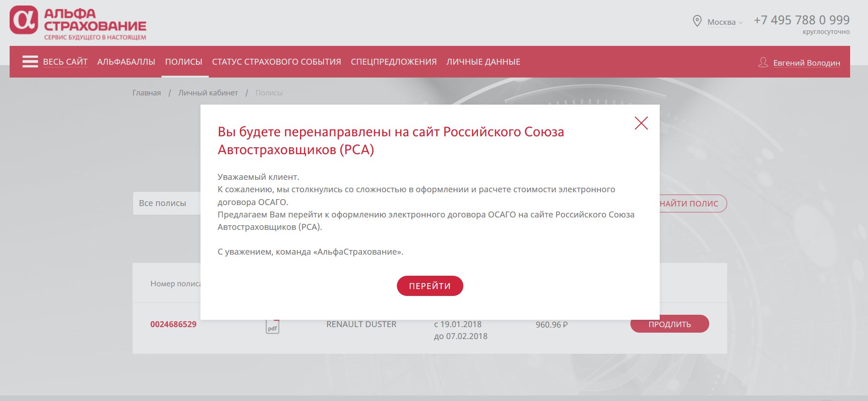The width and height of the screenshot is (868, 401).
Task: Close the redirect dialog with X
Action: point(641,123)
